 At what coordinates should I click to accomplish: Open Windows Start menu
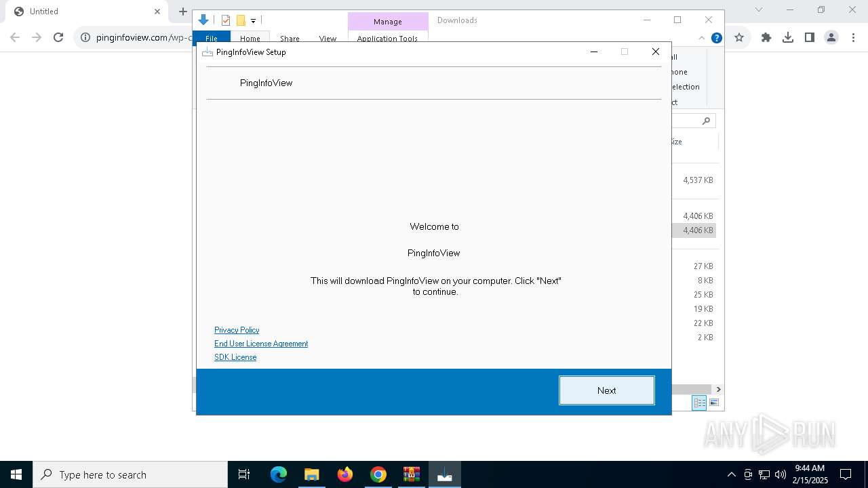click(16, 474)
